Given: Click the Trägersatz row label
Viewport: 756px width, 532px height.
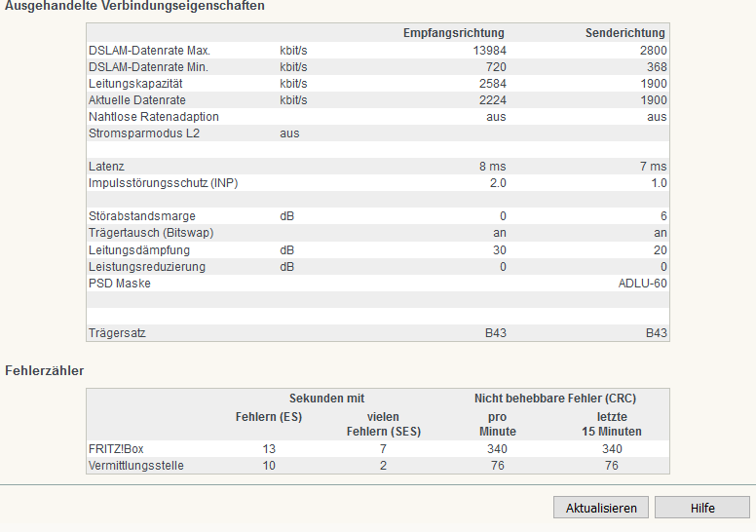Looking at the screenshot, I should coord(117,333).
